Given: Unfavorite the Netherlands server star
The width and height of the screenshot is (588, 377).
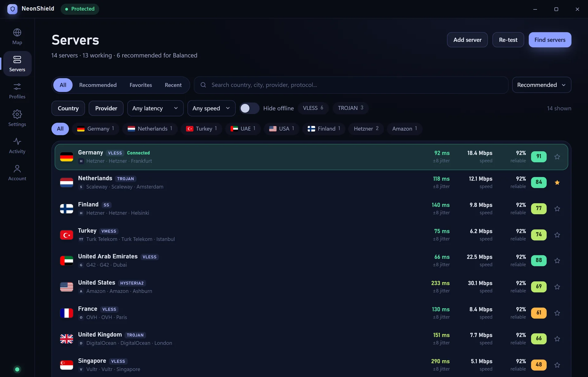Looking at the screenshot, I should [x=557, y=183].
